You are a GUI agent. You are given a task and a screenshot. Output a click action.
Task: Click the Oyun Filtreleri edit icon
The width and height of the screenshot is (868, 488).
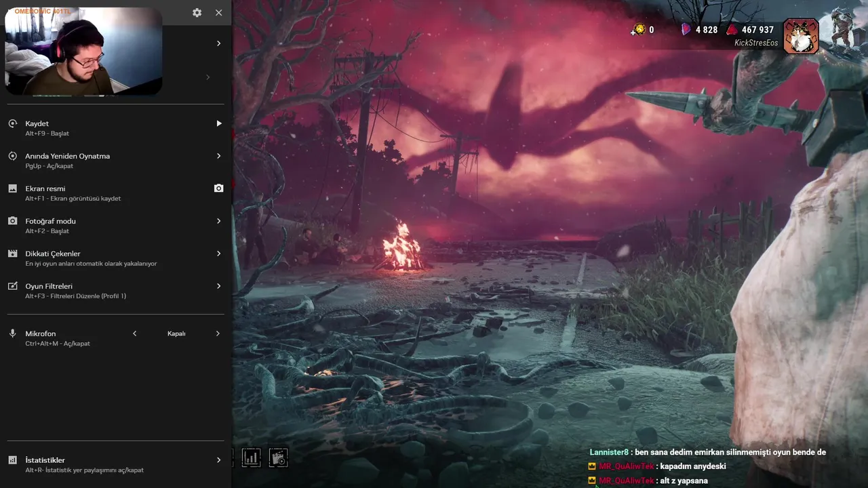click(12, 286)
